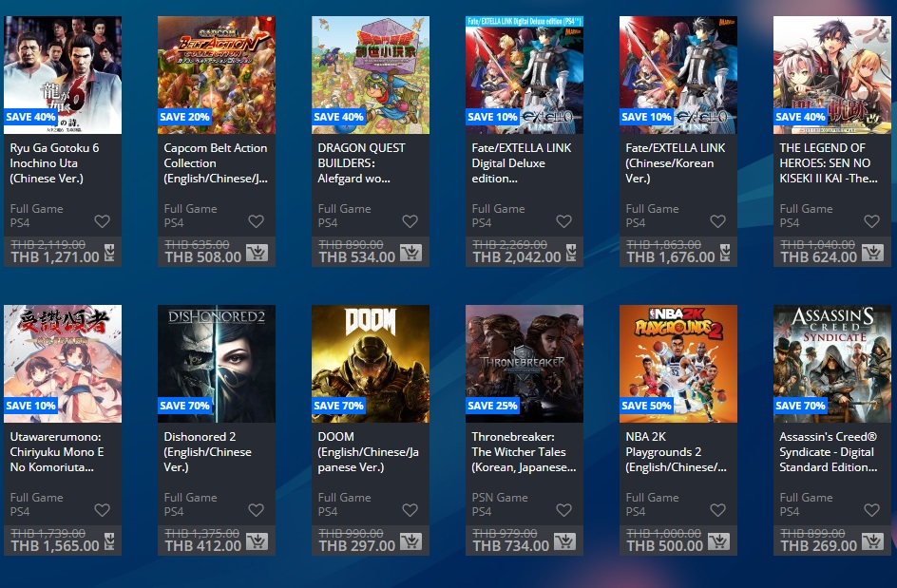Add DRAGON QUEST BUILDERS to cart

(410, 253)
